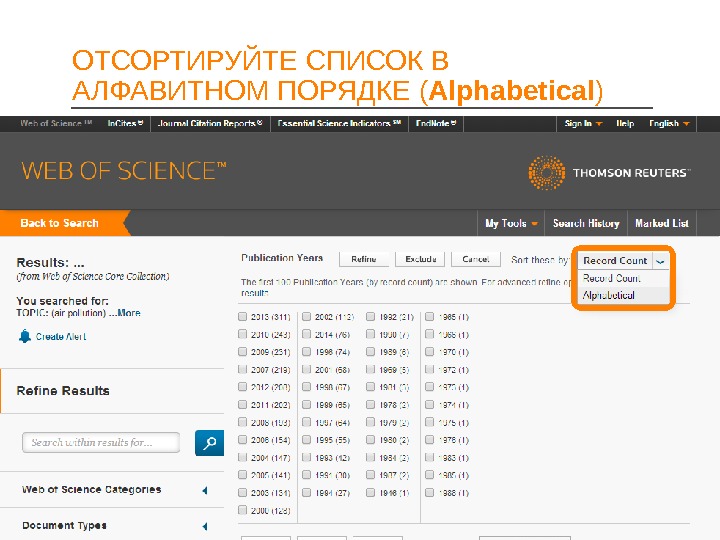Open Search History
720x540 pixels.
(586, 223)
